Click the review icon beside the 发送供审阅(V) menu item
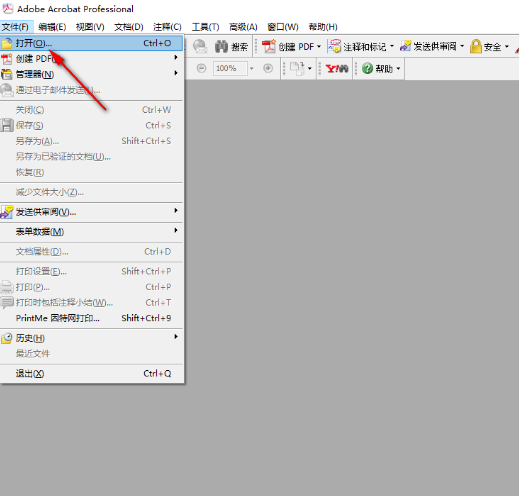 point(6,212)
